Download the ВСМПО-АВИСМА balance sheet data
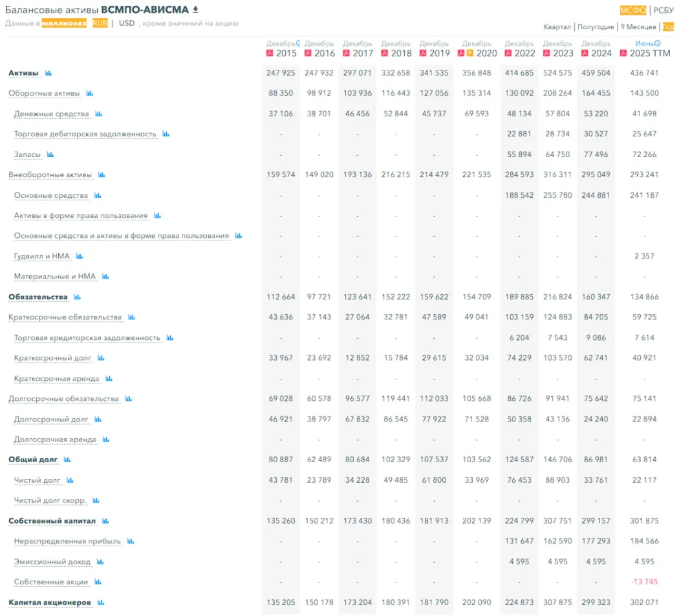 tap(196, 10)
